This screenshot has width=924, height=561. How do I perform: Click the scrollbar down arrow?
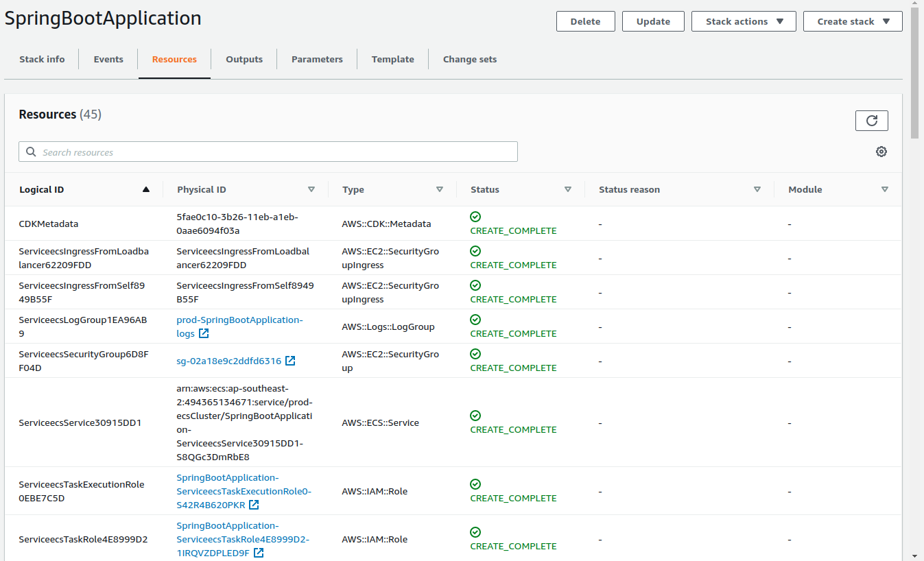click(915, 556)
